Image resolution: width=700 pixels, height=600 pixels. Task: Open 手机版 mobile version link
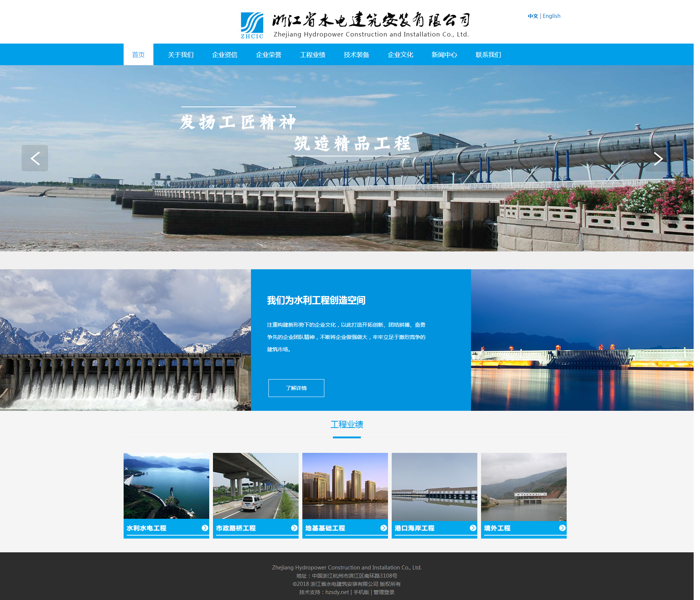(361, 592)
